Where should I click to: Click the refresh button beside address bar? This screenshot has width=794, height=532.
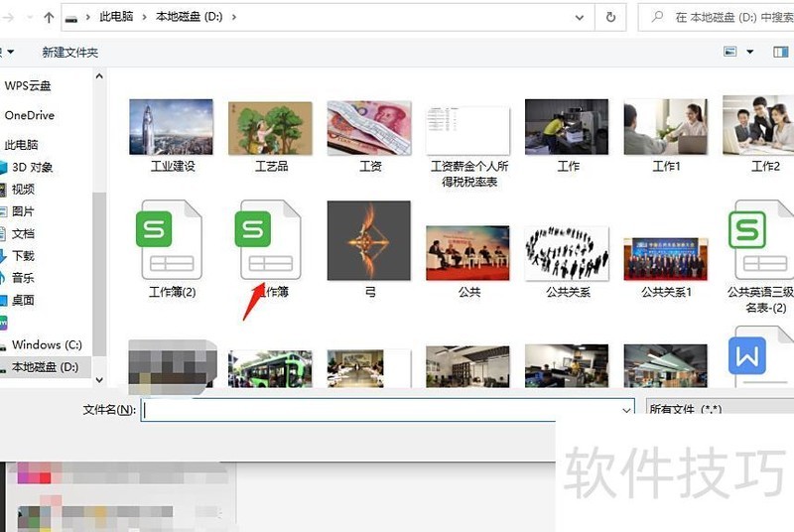tap(611, 17)
